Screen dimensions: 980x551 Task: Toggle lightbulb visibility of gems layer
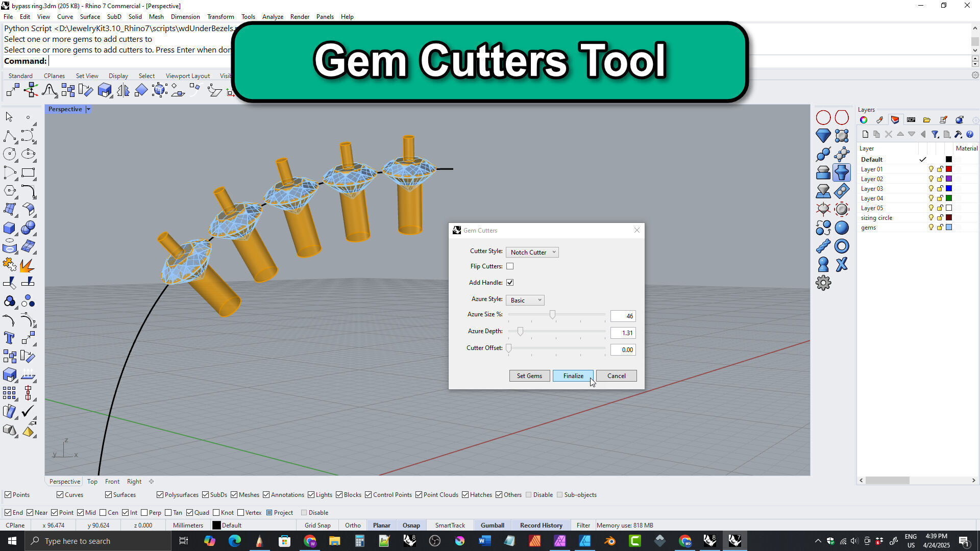[931, 228]
